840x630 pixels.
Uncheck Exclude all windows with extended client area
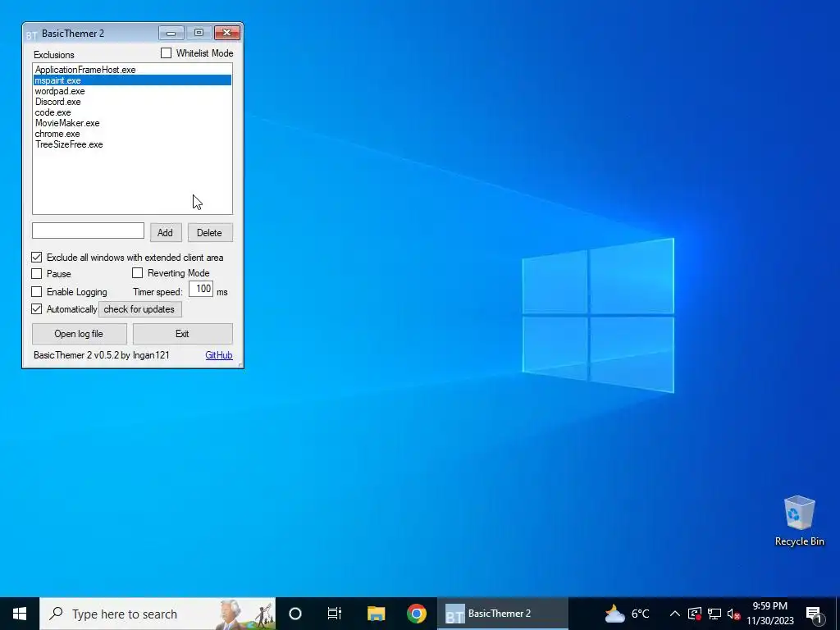(x=36, y=257)
